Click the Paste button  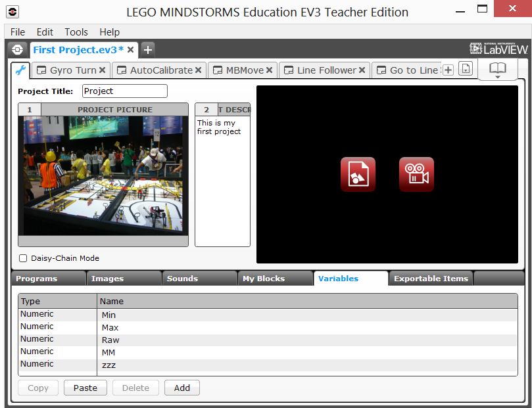(x=85, y=388)
